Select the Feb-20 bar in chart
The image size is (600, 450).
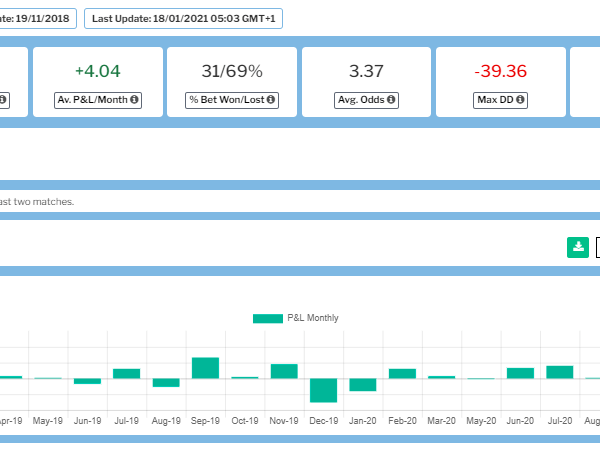pos(402,373)
